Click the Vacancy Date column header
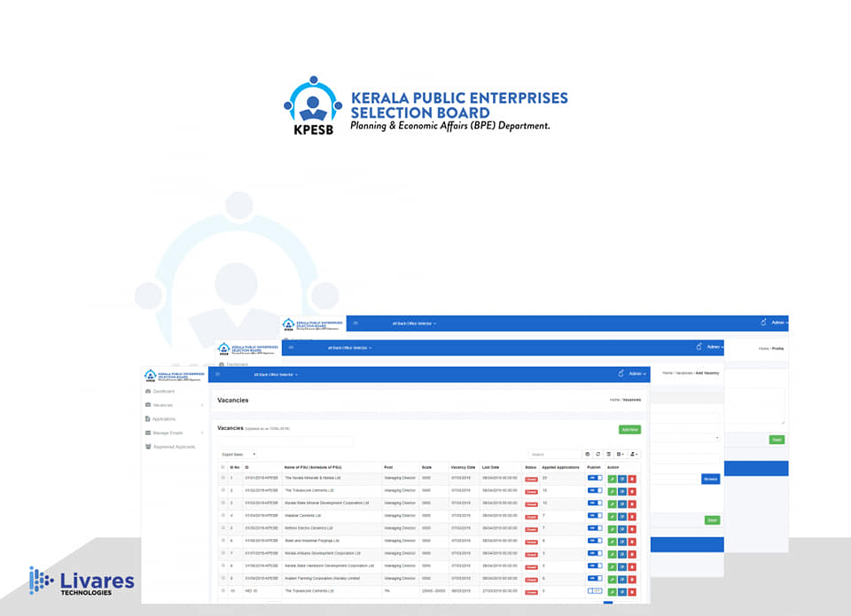Screen dimensions: 851x616 coord(463,467)
